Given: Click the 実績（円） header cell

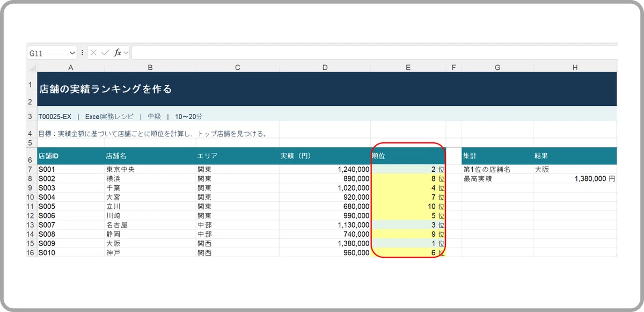Looking at the screenshot, I should (x=325, y=156).
